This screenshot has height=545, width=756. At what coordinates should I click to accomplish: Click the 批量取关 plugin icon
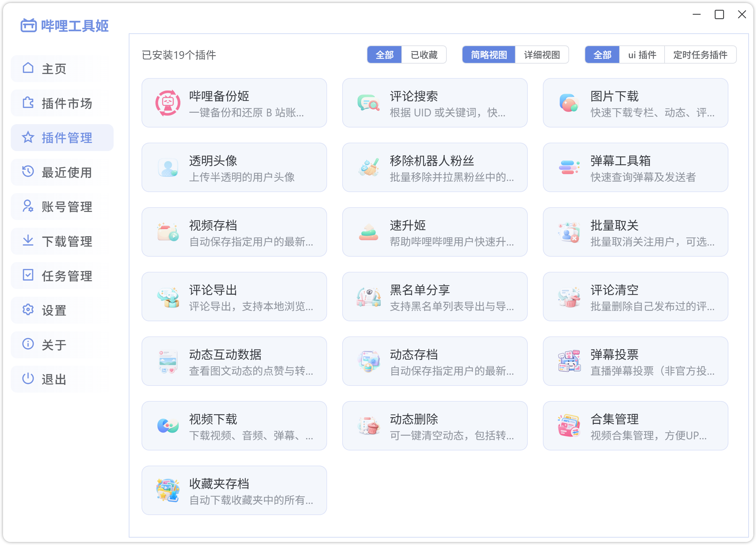click(569, 232)
